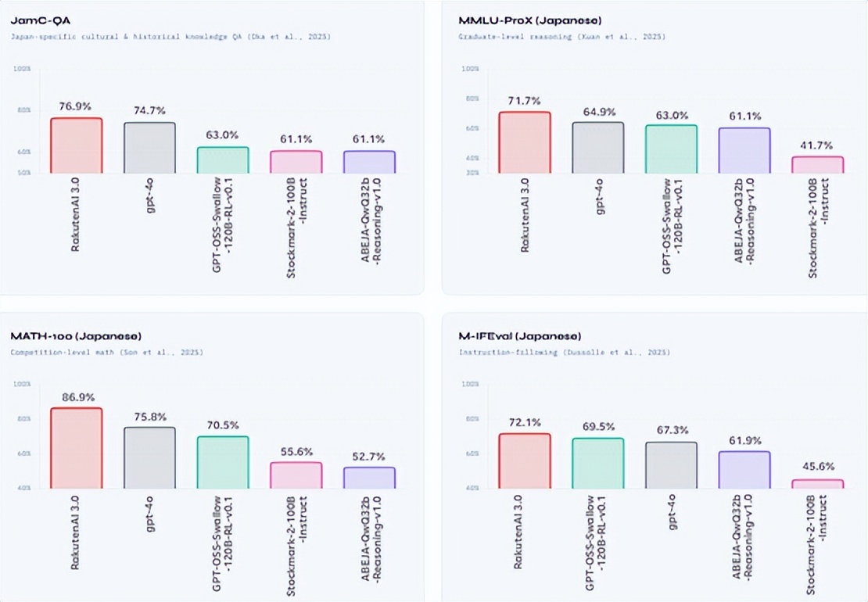Click the purple ABEJA bar in JamC-QA chart
Image resolution: width=868 pixels, height=602 pixels.
(370, 162)
